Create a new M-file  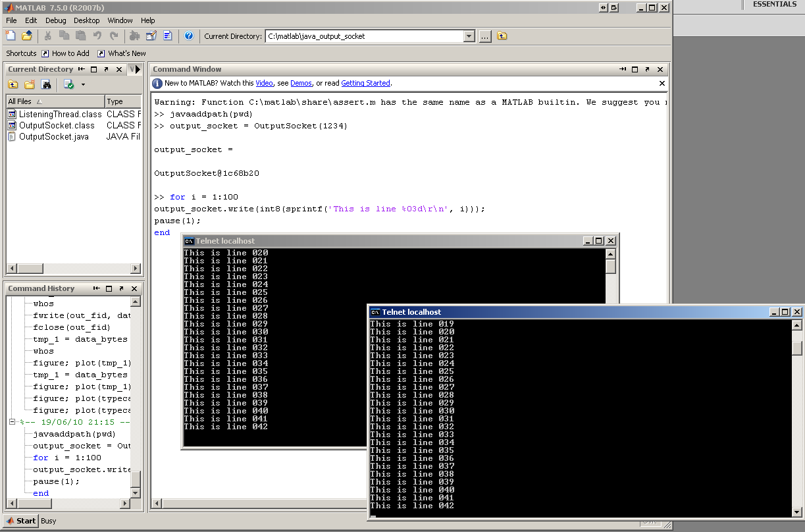[x=9, y=36]
